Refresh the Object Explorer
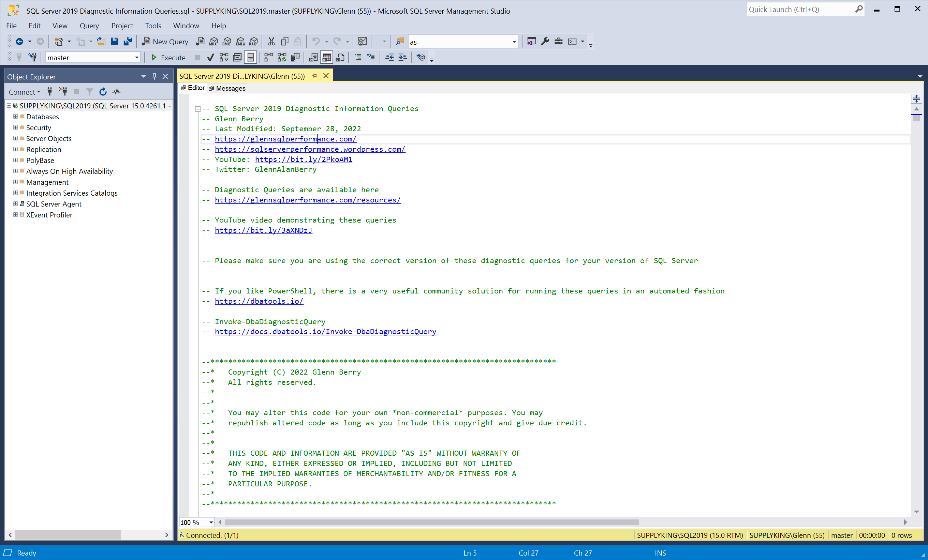This screenshot has width=928, height=560. [x=103, y=92]
